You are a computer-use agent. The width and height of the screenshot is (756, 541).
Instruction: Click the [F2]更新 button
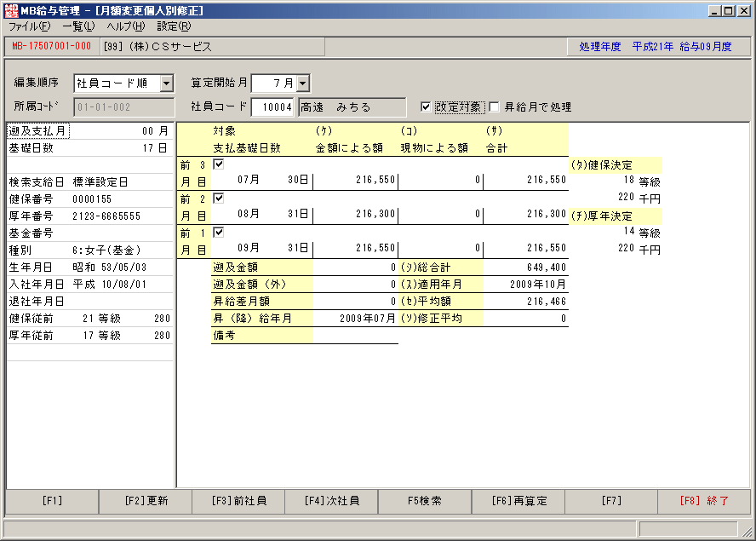[146, 501]
